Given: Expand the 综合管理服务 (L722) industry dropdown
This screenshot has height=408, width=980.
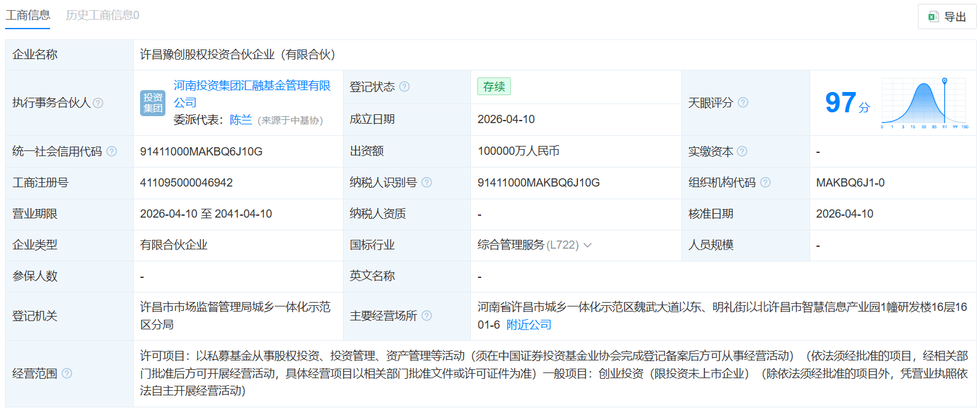Looking at the screenshot, I should 587,244.
